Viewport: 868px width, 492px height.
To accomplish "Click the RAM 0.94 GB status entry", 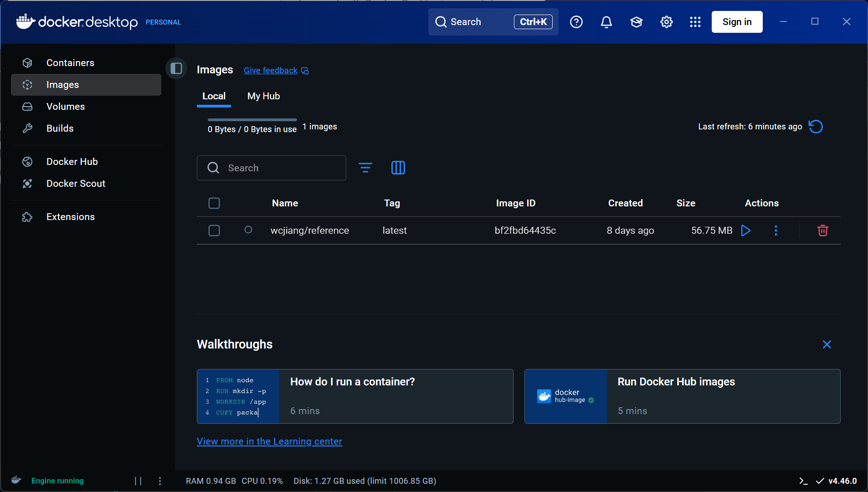I will [211, 481].
